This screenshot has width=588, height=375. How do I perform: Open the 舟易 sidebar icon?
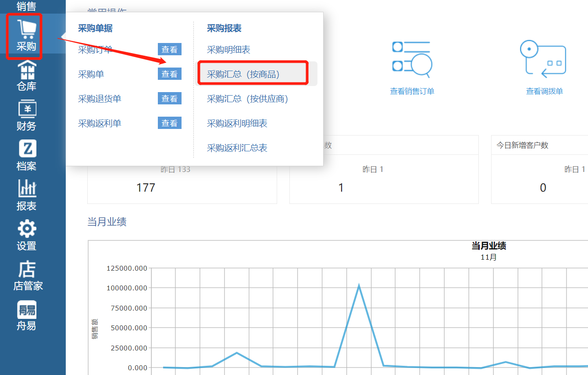pos(27,309)
